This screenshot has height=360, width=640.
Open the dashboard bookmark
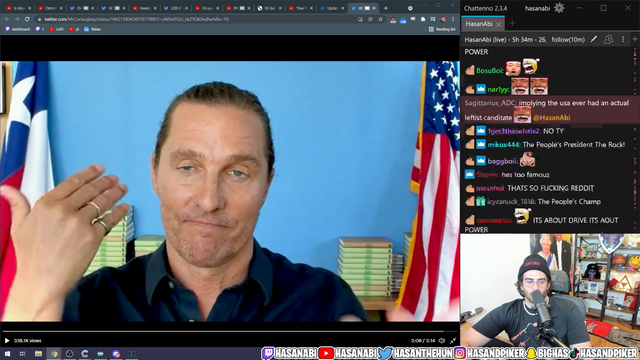(18, 29)
